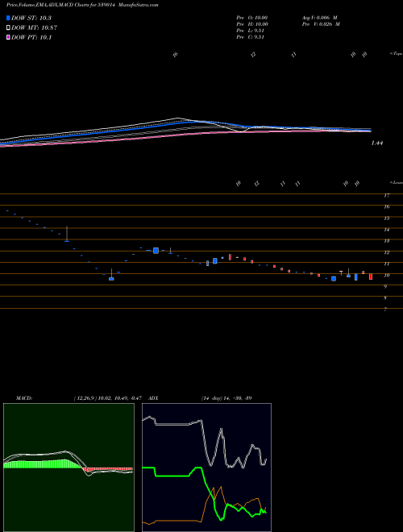Click the '<Lows' label at right edge
Screen dimensions: 403x532
(396, 182)
